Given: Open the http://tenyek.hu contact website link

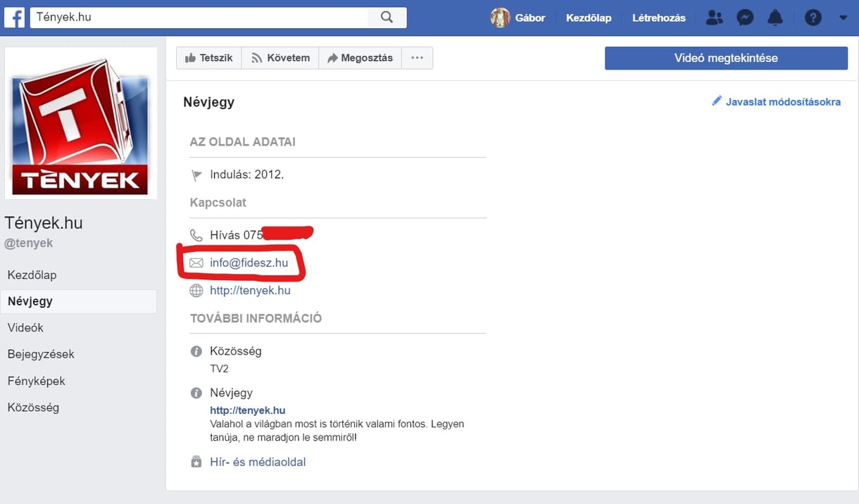Looking at the screenshot, I should [x=250, y=290].
